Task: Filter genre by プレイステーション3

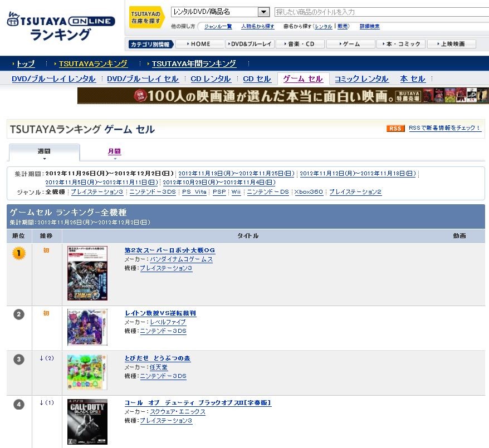Action: [x=97, y=192]
